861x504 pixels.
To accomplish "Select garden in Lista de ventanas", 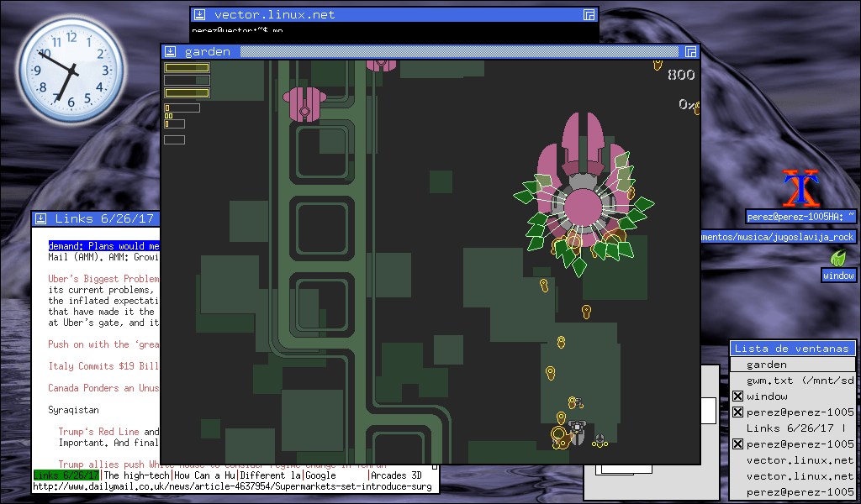I will point(792,365).
